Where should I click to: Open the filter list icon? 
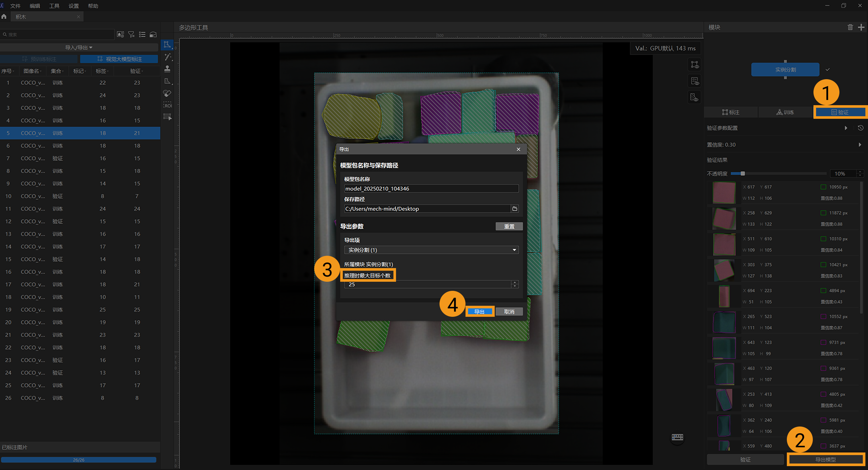pos(131,34)
